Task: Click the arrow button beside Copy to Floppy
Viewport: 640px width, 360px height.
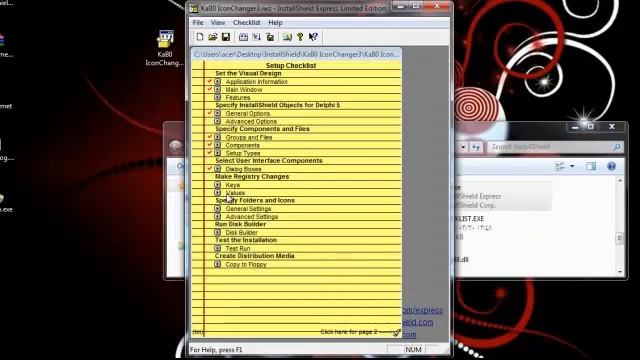Action: coord(218,264)
